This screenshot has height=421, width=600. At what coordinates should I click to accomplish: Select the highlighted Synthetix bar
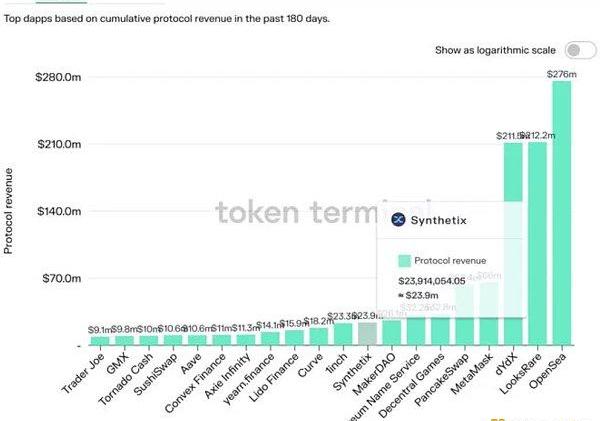[x=367, y=333]
